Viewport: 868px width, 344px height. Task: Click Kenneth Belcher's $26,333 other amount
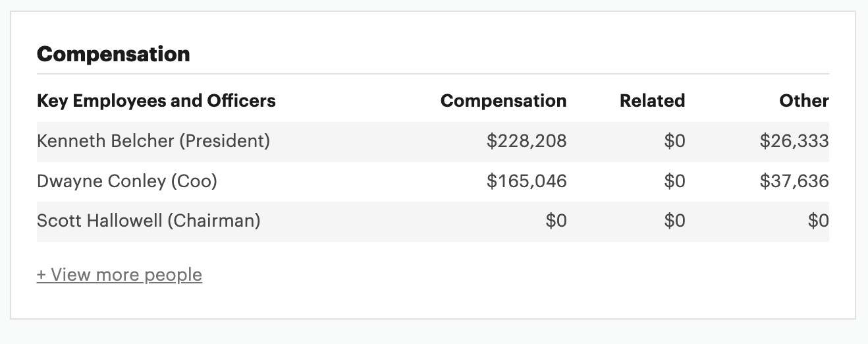click(794, 141)
